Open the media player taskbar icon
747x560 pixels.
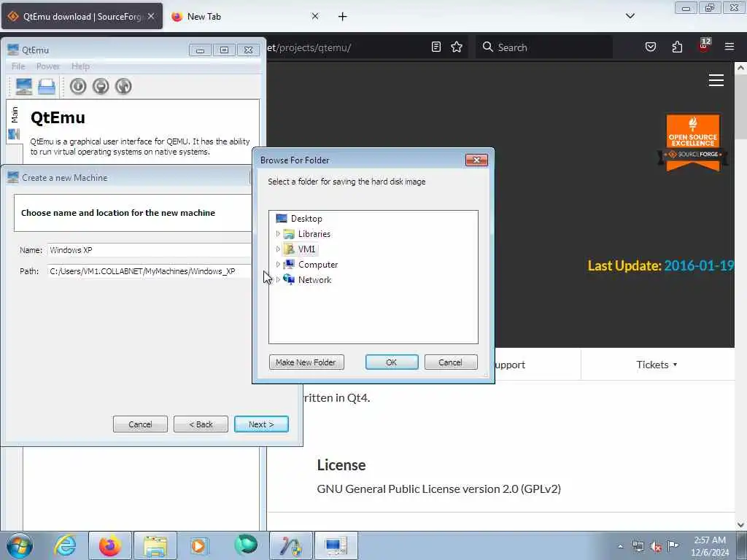pos(200,545)
